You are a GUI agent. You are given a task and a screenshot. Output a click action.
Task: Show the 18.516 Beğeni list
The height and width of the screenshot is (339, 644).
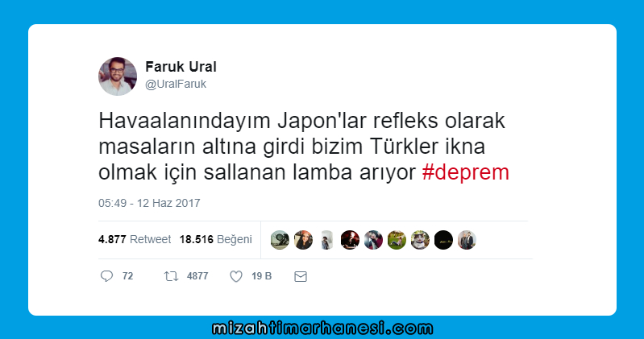tap(216, 239)
